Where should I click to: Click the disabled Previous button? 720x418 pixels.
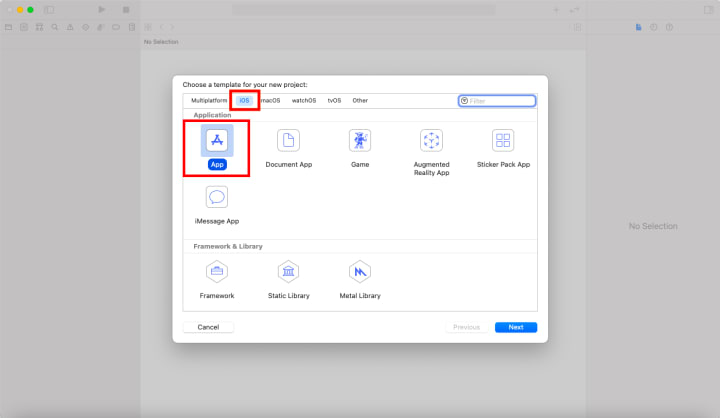(x=466, y=327)
